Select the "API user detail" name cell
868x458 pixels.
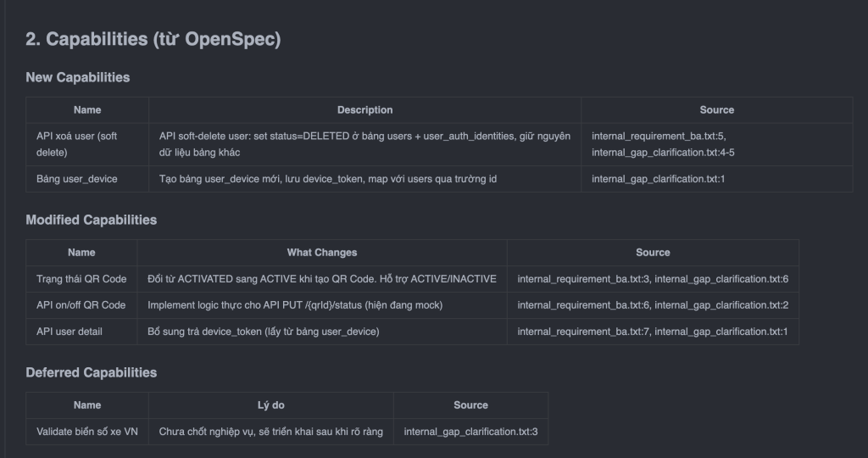(x=70, y=332)
